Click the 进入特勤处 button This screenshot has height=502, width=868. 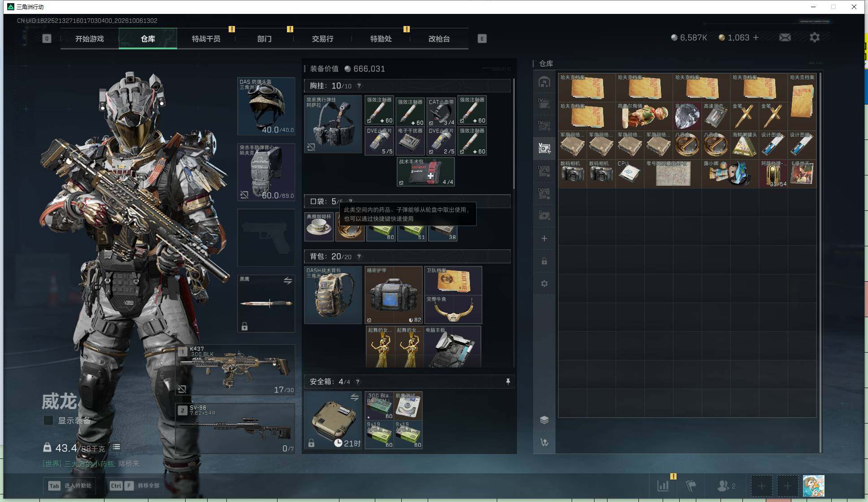point(70,485)
